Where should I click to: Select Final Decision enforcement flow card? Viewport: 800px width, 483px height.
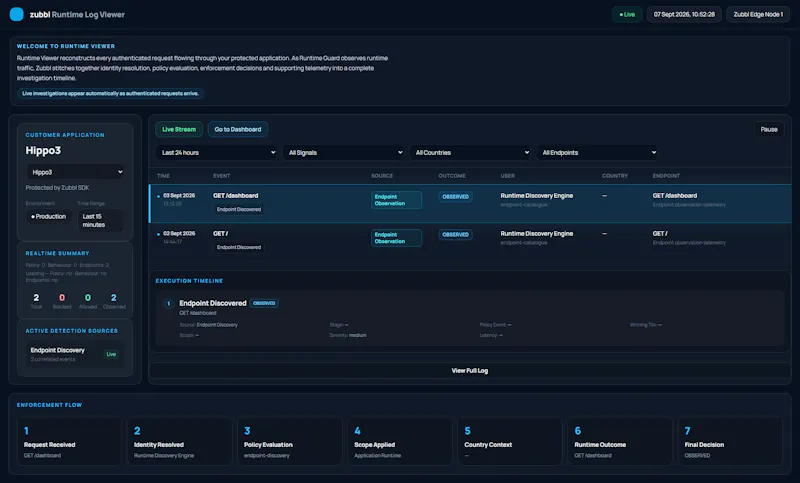click(x=731, y=442)
